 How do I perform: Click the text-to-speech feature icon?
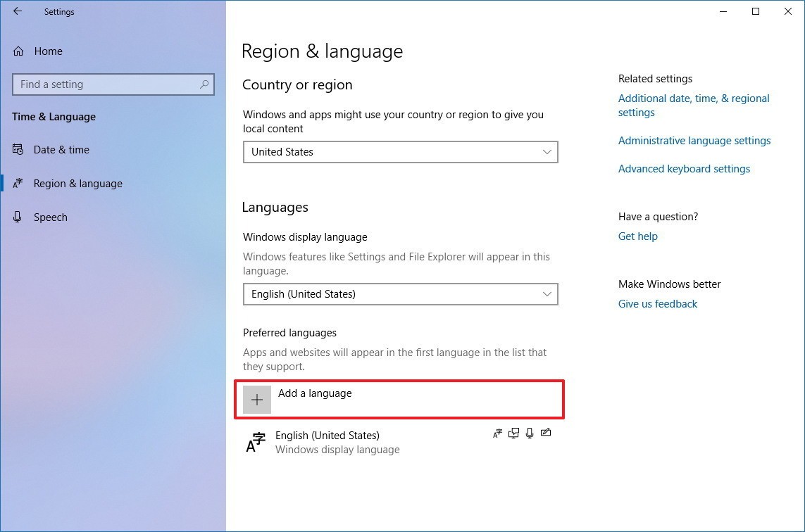tap(513, 433)
